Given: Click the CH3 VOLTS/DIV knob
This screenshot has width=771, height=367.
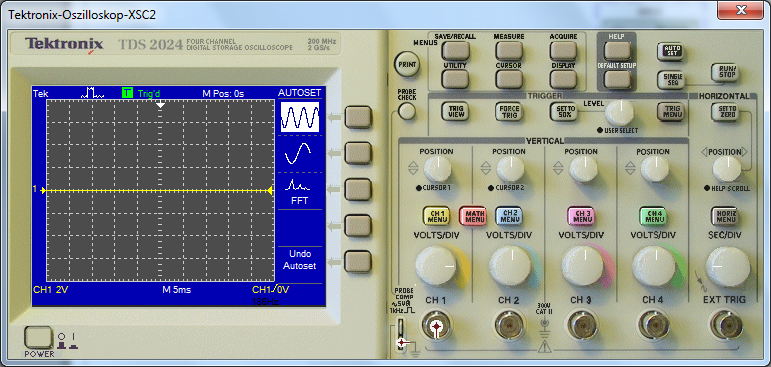Looking at the screenshot, I should pyautogui.click(x=583, y=266).
